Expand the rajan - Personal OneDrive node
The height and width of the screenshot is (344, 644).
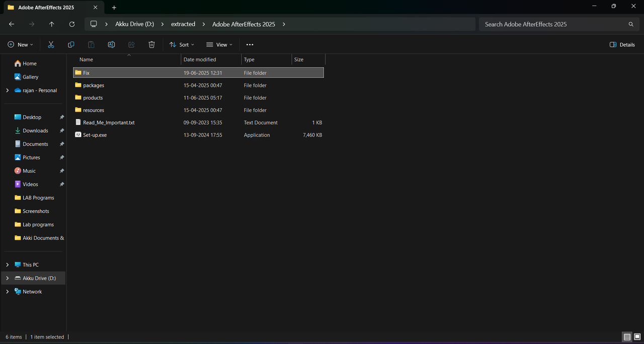click(7, 91)
